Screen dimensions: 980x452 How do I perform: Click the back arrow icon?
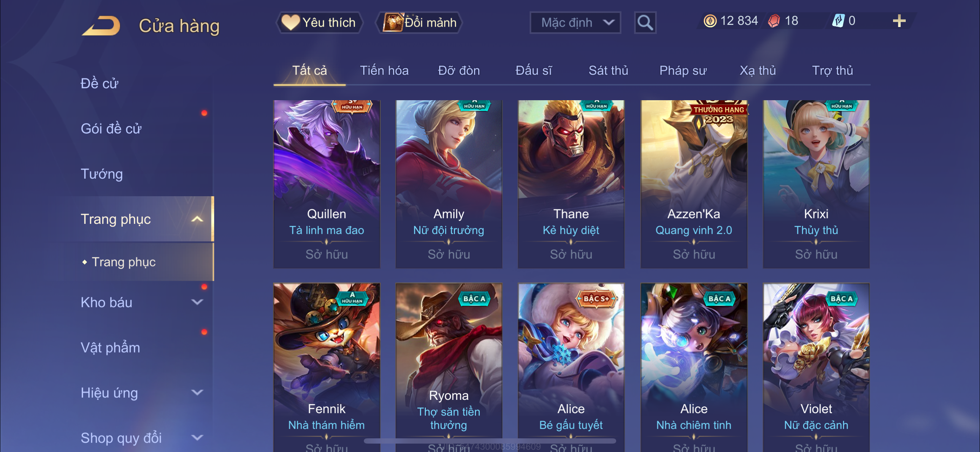tap(101, 26)
